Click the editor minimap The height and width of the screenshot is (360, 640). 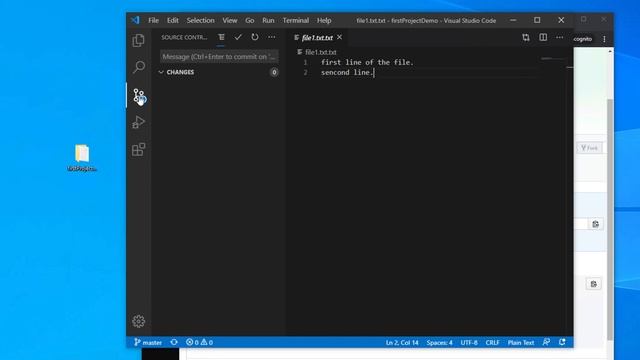(553, 59)
